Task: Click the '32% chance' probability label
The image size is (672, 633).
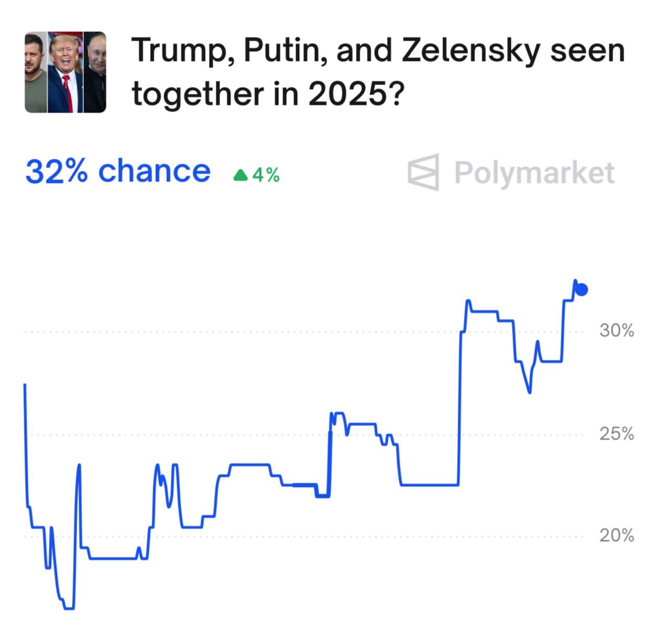Action: tap(118, 172)
